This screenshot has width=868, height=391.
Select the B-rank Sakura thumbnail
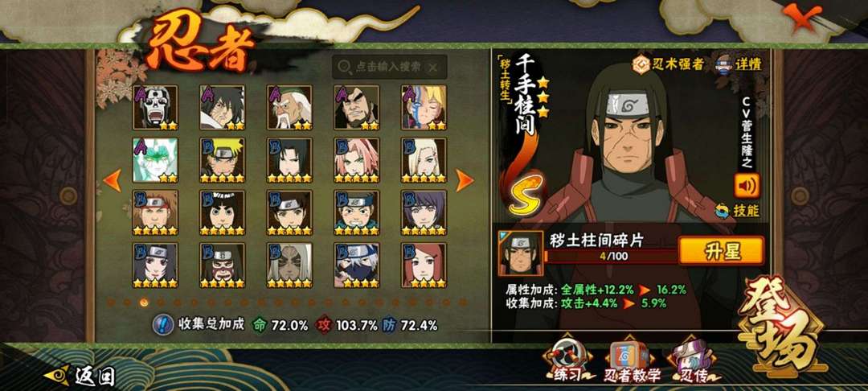(x=357, y=160)
